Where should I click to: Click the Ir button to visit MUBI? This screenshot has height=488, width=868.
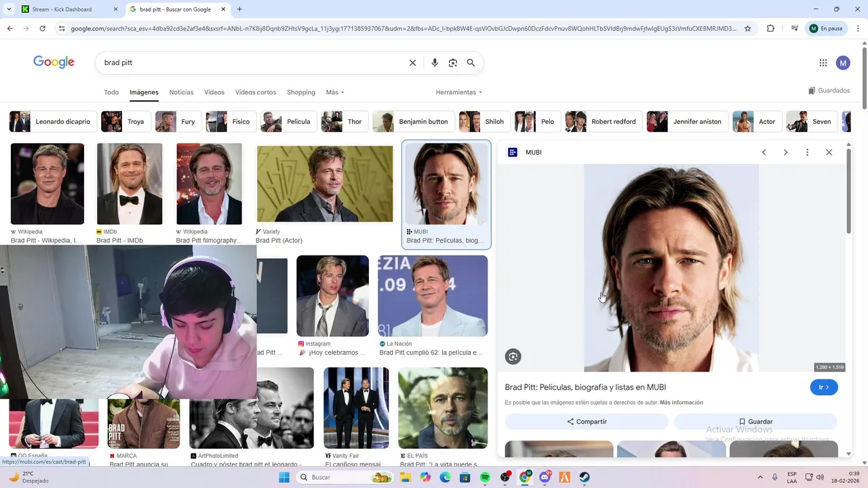pos(824,388)
